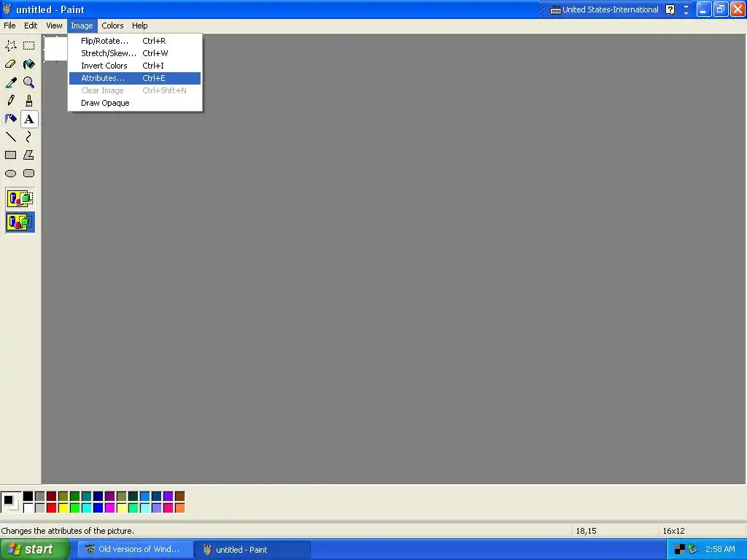
Task: Click the Text tool (letter A)
Action: coord(29,119)
